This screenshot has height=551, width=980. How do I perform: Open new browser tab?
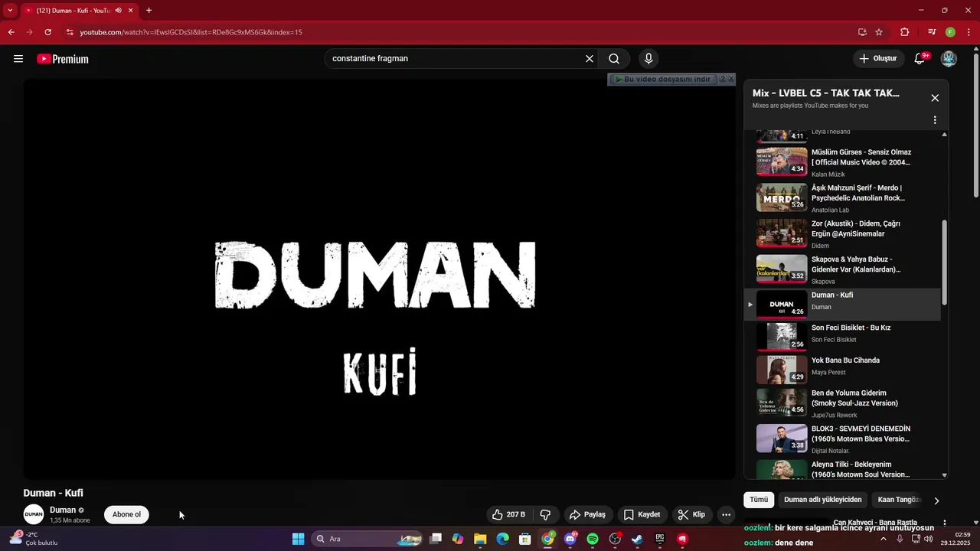[x=149, y=11]
